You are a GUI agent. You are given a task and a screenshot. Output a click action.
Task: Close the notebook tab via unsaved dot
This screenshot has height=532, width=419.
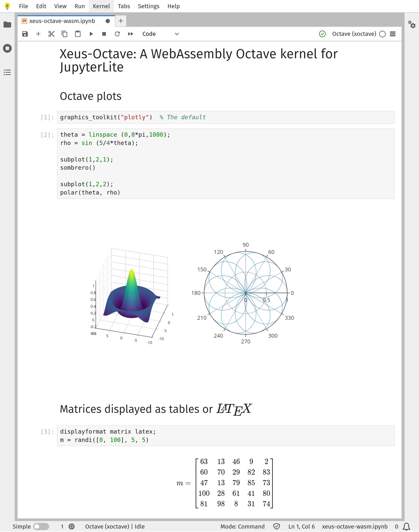pyautogui.click(x=107, y=21)
